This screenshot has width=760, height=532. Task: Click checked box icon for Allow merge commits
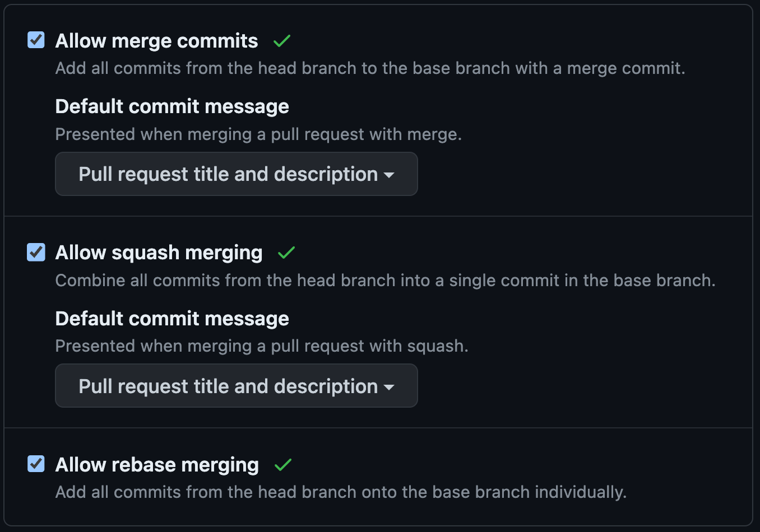pos(35,40)
